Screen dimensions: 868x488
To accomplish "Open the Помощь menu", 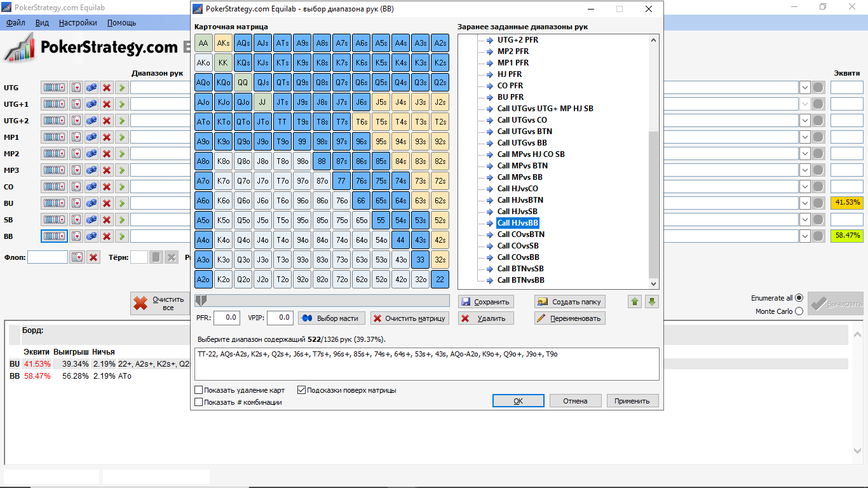I will [x=121, y=23].
